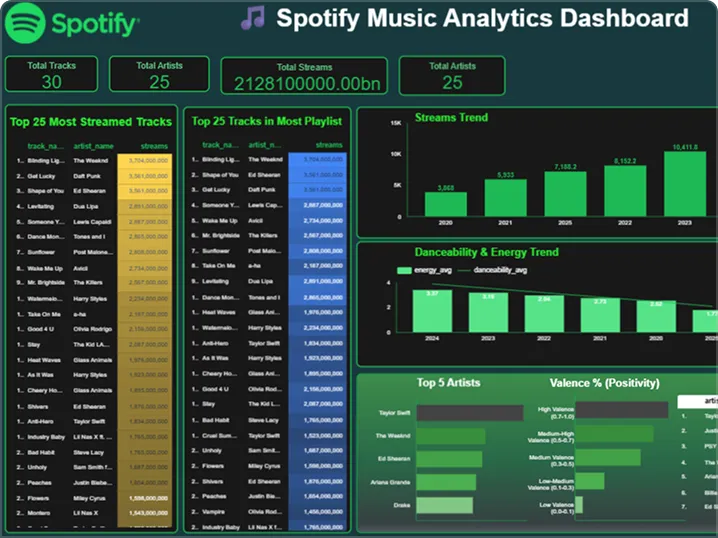Screen dimensions: 718x538
Task: Click the Medium-High Valence (0.5-0.7) bar
Action: pos(614,434)
